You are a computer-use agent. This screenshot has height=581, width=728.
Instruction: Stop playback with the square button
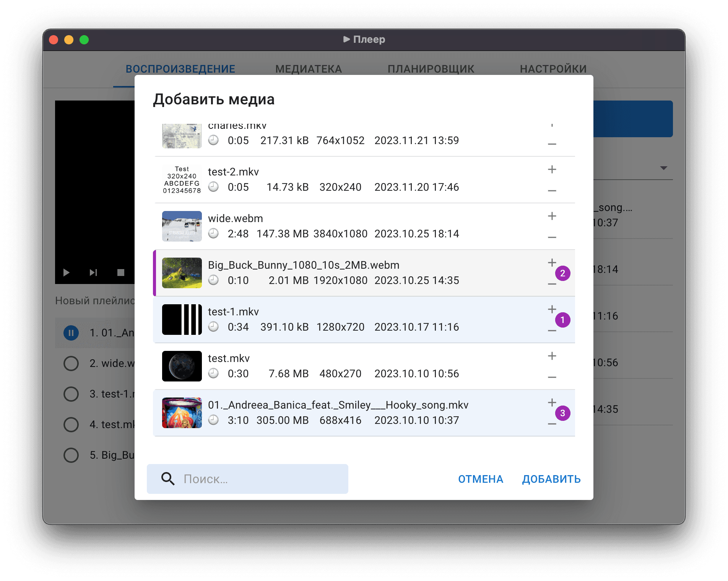[x=121, y=273]
